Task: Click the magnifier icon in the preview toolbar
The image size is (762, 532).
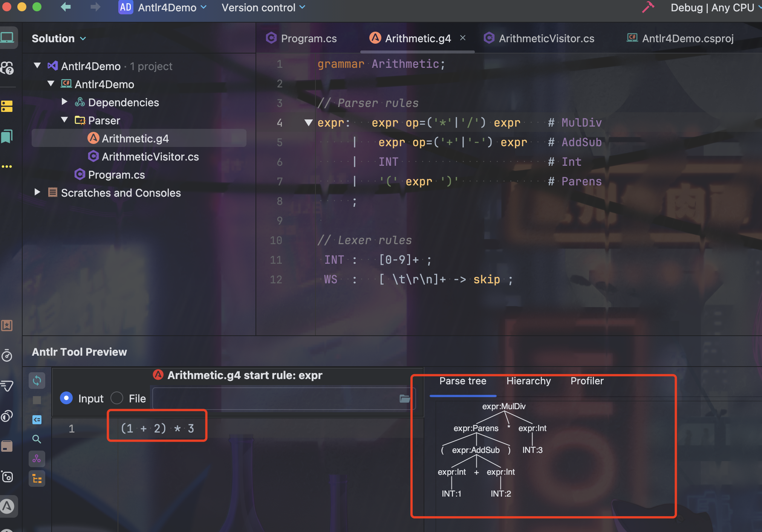Action: (37, 439)
